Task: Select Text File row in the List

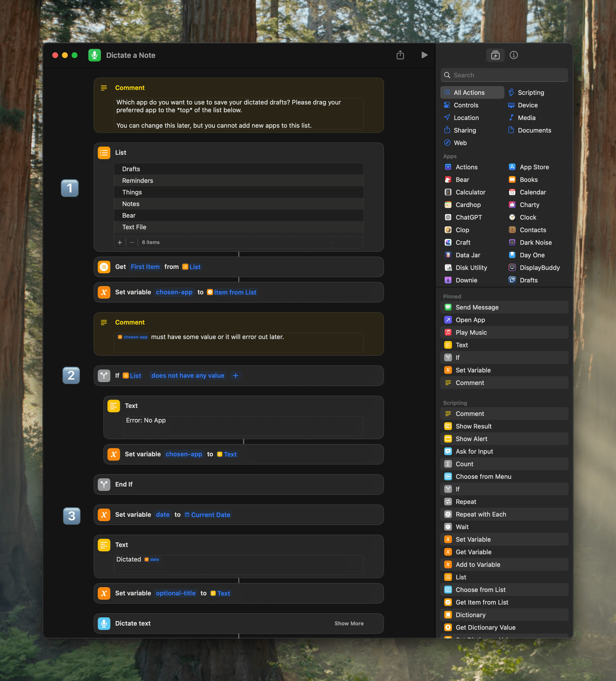Action: click(239, 227)
